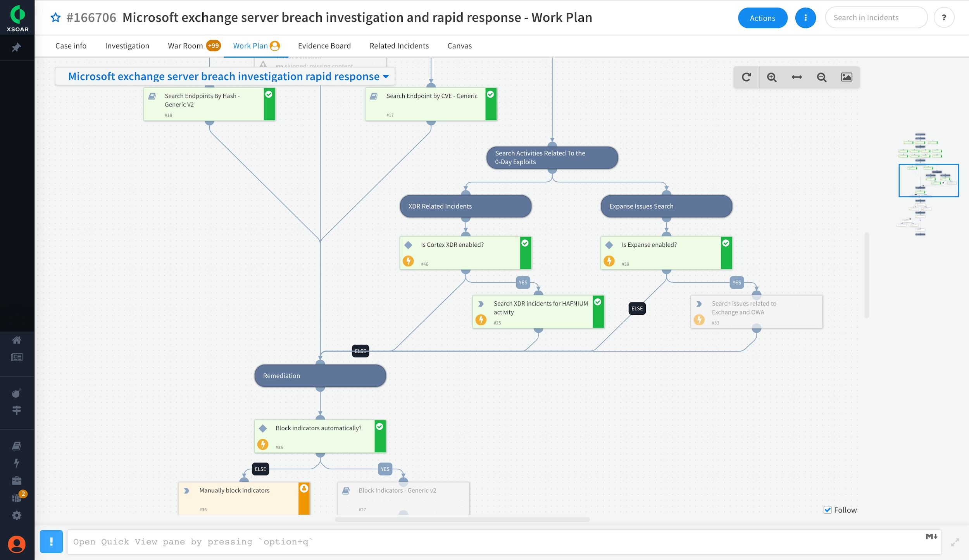Click the vertical canvas scrollbar
The height and width of the screenshot is (560, 969).
pos(867,275)
